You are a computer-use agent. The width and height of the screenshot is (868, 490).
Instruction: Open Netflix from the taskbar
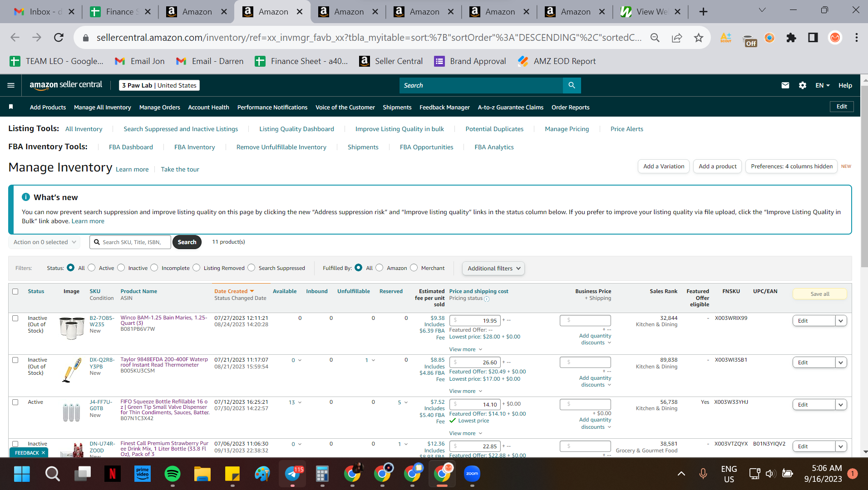(x=112, y=474)
